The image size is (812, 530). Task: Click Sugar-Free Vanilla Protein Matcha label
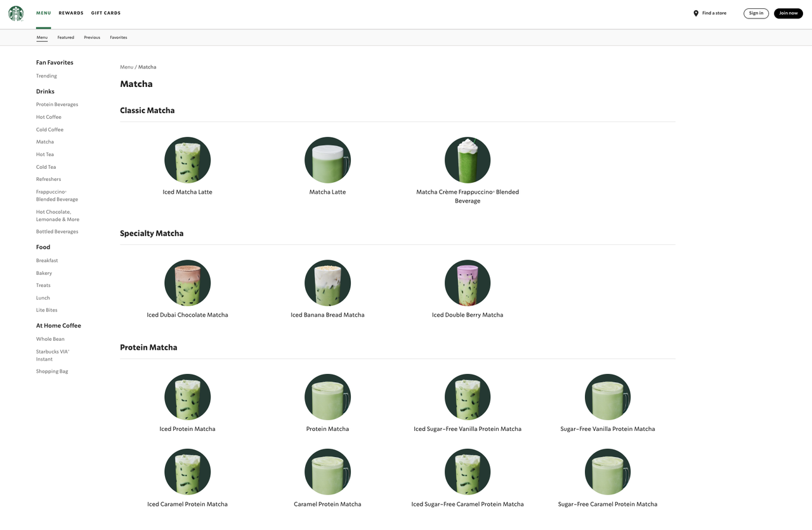(608, 430)
